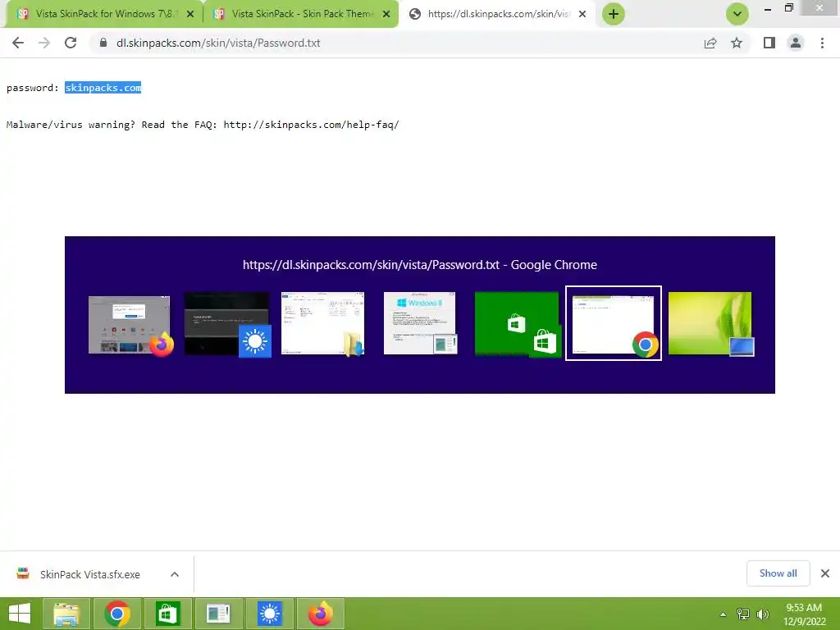The width and height of the screenshot is (840, 630).
Task: Click the help-faq URL text
Action: [x=311, y=125]
